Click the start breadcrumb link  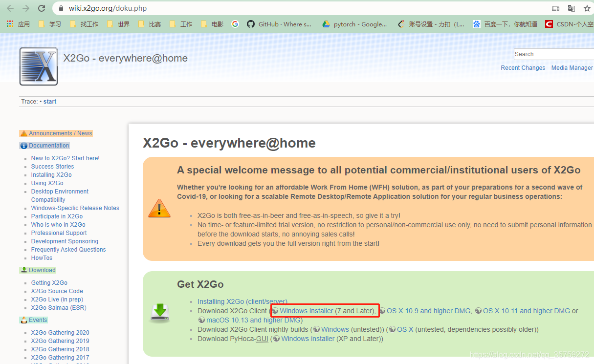tap(50, 102)
